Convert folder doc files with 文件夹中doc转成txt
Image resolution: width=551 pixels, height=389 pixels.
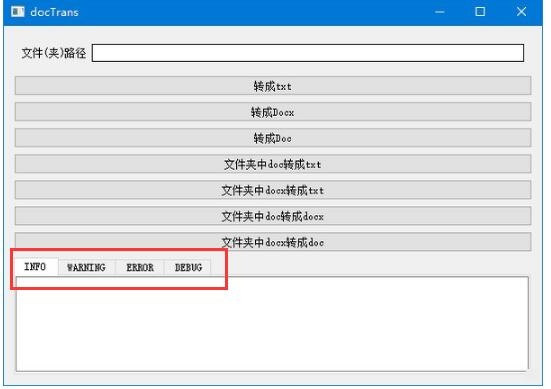(x=273, y=164)
